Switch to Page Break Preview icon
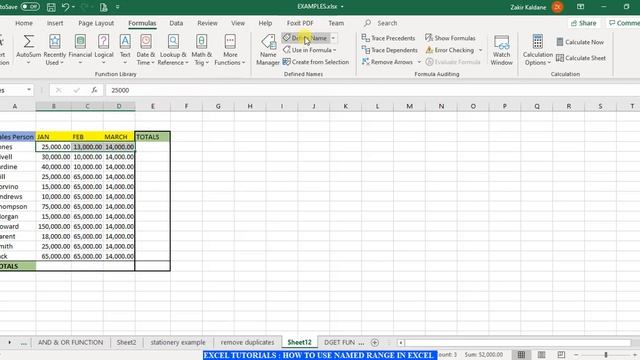The height and width of the screenshot is (360, 640). 561,355
